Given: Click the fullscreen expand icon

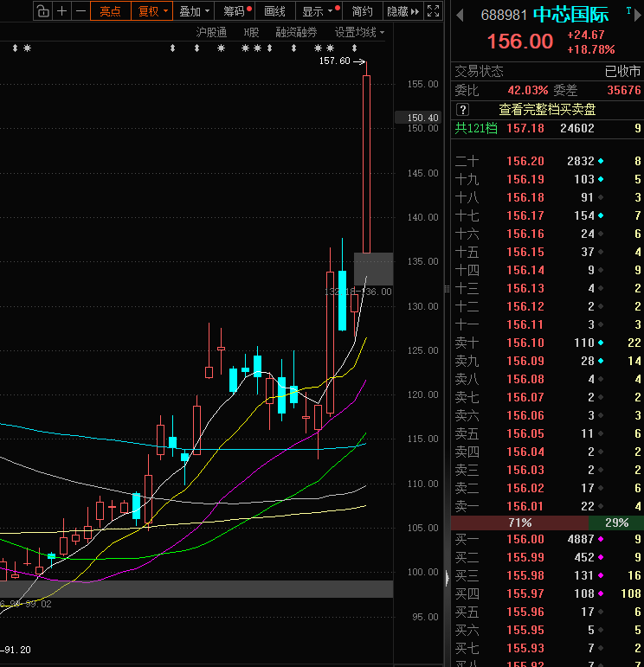Looking at the screenshot, I should 433,11.
